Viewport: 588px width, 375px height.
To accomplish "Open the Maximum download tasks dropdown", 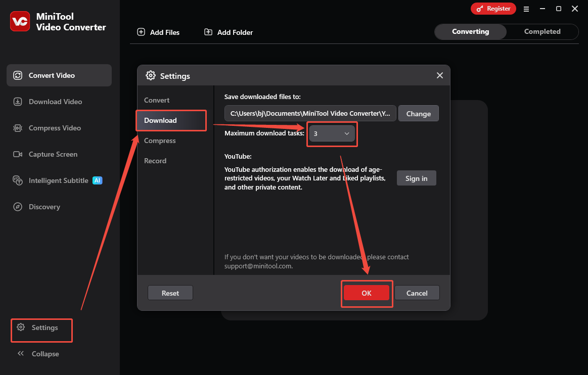I will [332, 133].
